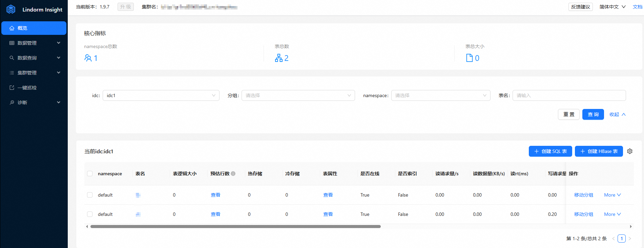Click the table horizontal scrollbar

[x=235, y=226]
